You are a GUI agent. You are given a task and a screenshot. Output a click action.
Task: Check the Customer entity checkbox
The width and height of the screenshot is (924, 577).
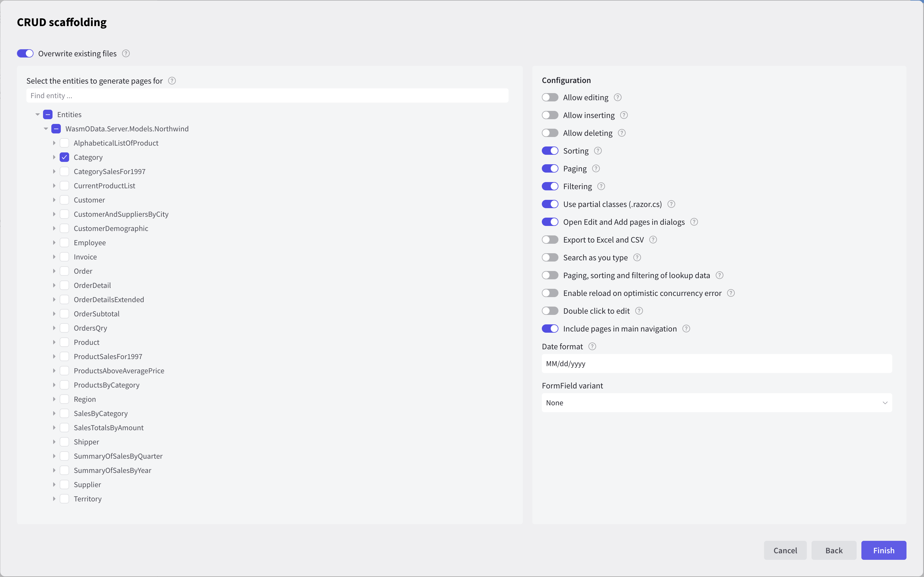(x=64, y=200)
